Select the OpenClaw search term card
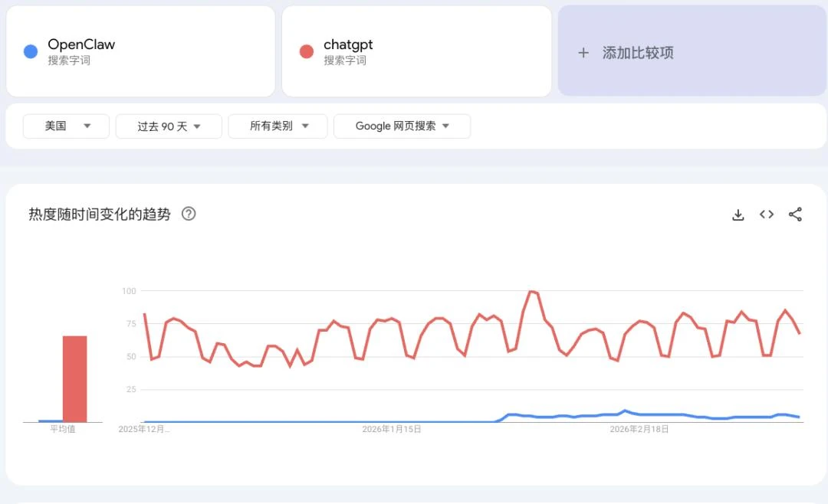 point(140,51)
